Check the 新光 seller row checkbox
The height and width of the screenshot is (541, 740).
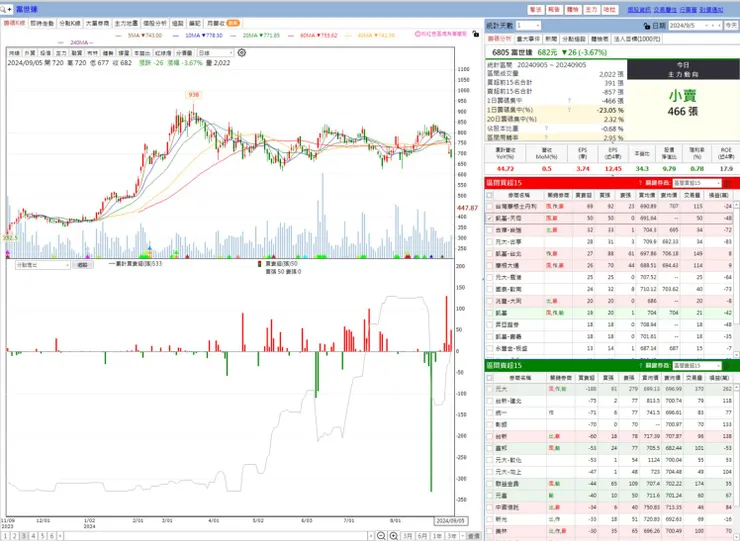point(489,519)
